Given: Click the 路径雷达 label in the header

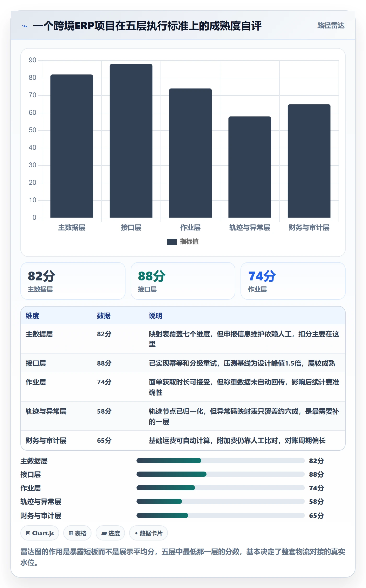Looking at the screenshot, I should [331, 25].
